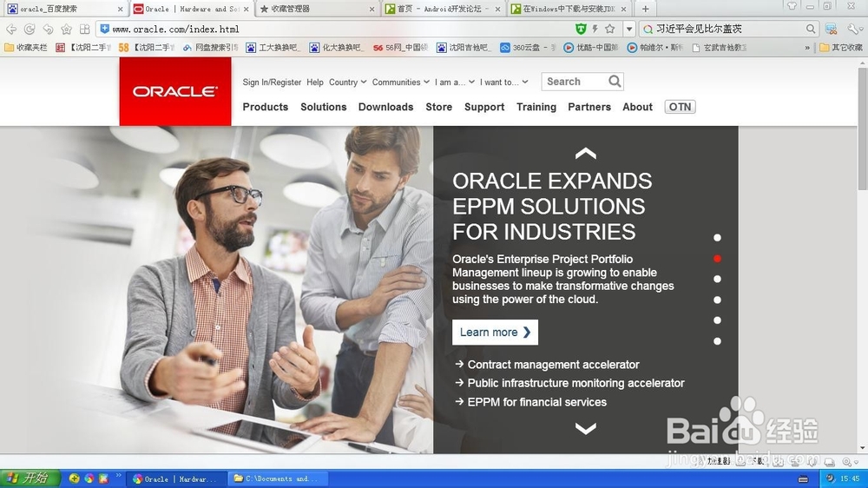Expand the bookmarks overflow chevron
This screenshot has height=488, width=868.
807,48
